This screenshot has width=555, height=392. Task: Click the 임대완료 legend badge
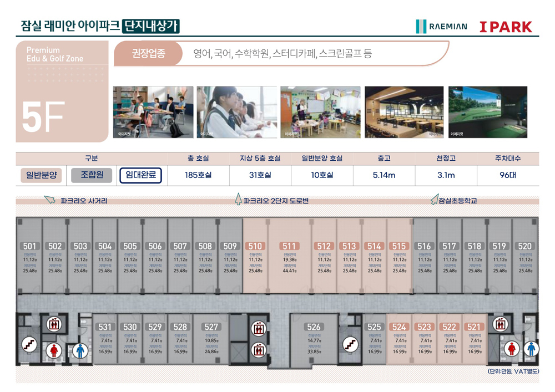tap(140, 175)
